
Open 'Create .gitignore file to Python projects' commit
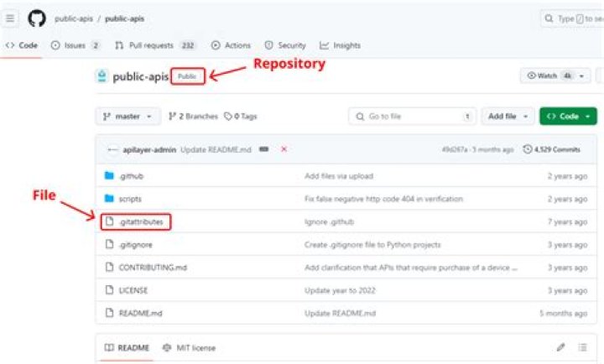click(372, 245)
